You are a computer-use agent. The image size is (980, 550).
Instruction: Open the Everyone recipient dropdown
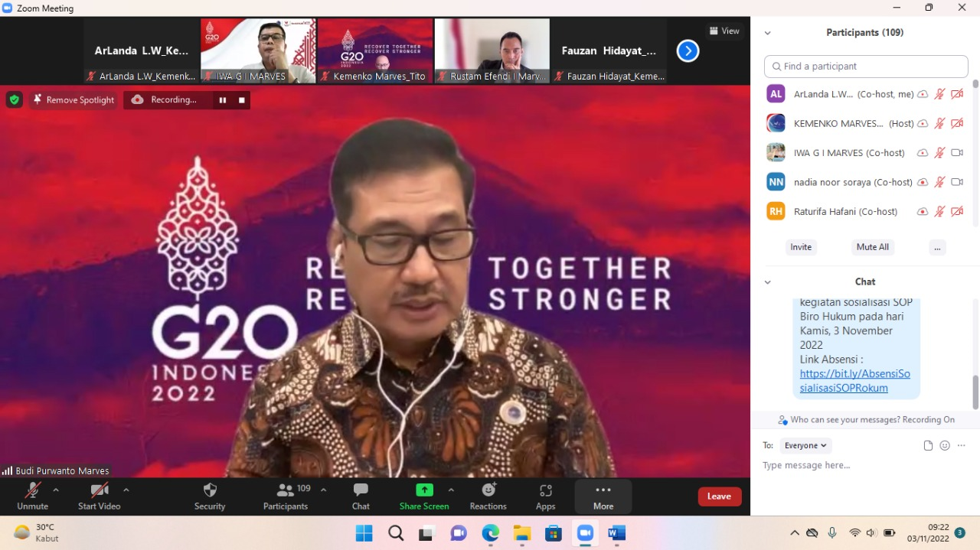click(805, 445)
